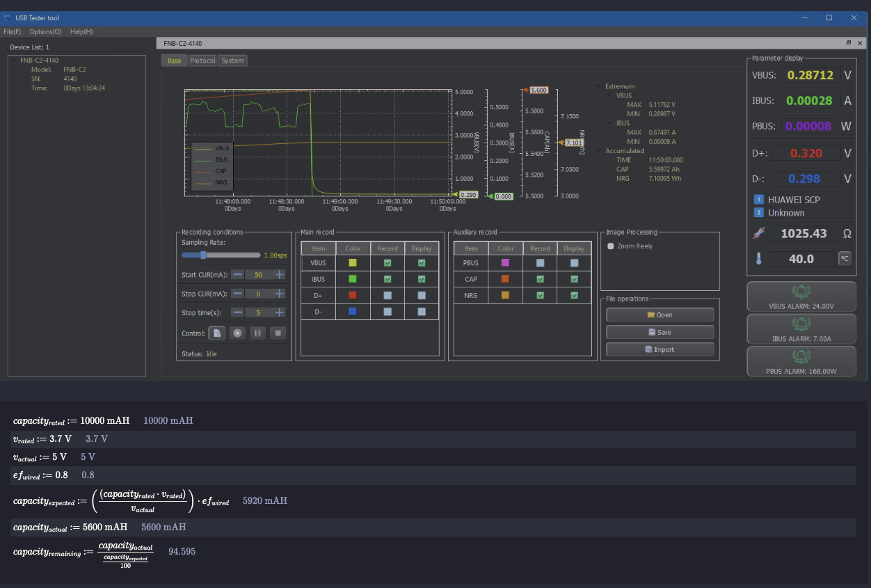Image resolution: width=871 pixels, height=588 pixels.
Task: Enable the D+ Display checkbox
Action: tap(422, 295)
